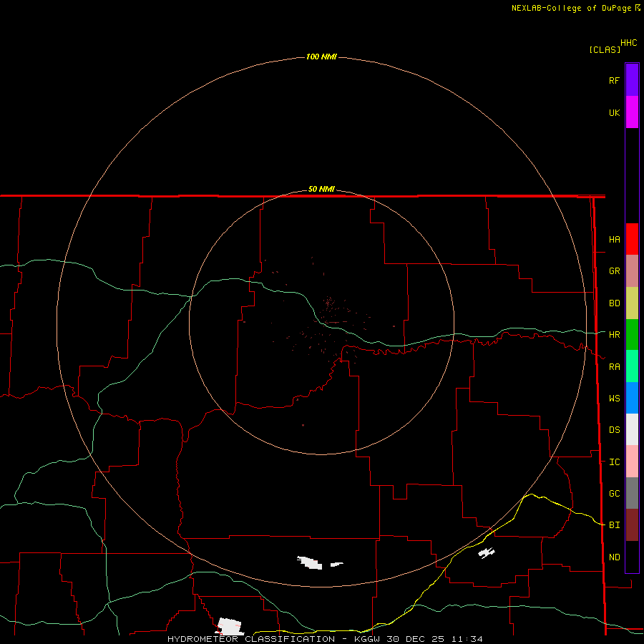This screenshot has height=644, width=644.
Task: Click the RA light-green legend swatch
Action: (632, 366)
